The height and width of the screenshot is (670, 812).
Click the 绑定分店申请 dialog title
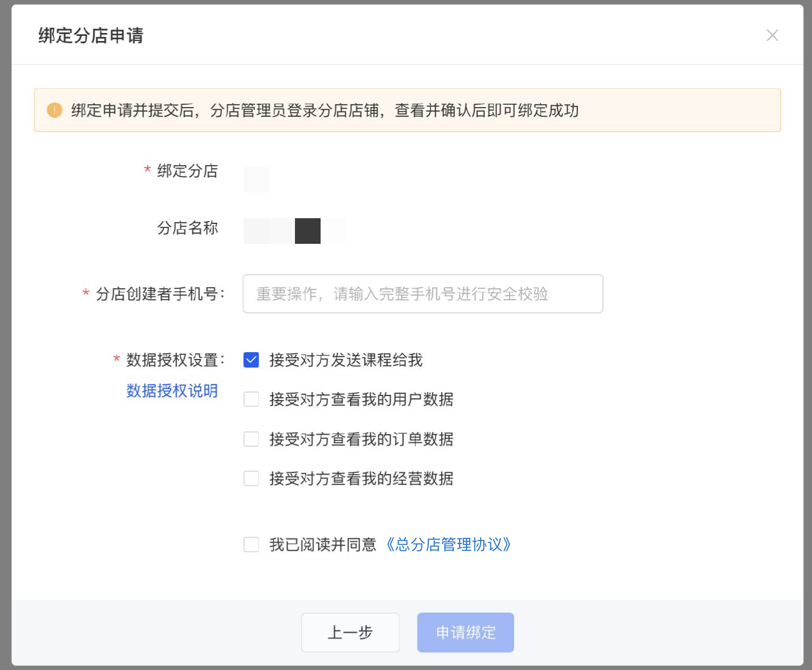[x=91, y=35]
